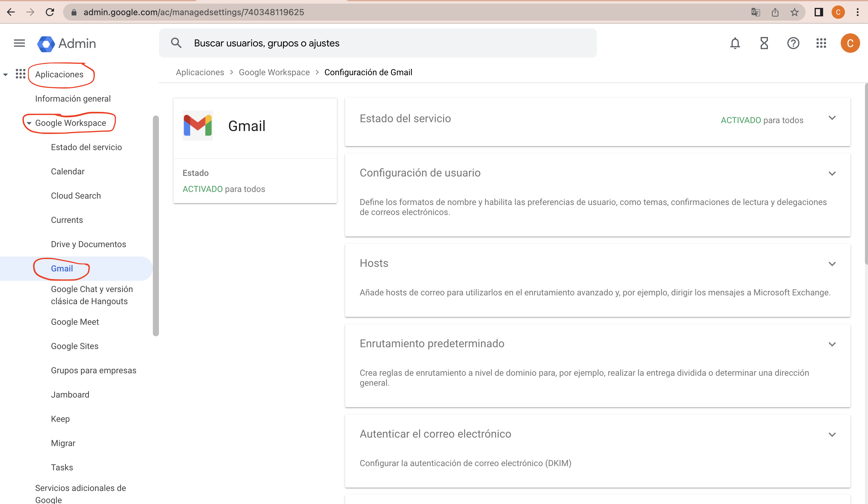Open sidebar Estado del servicio item
The width and height of the screenshot is (868, 504).
pyautogui.click(x=86, y=147)
